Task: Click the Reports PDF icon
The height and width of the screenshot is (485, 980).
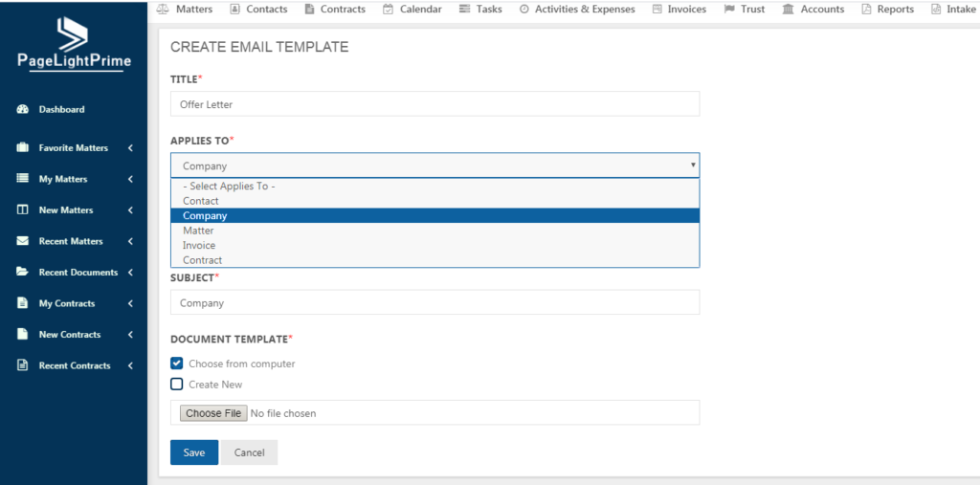Action: 866,10
